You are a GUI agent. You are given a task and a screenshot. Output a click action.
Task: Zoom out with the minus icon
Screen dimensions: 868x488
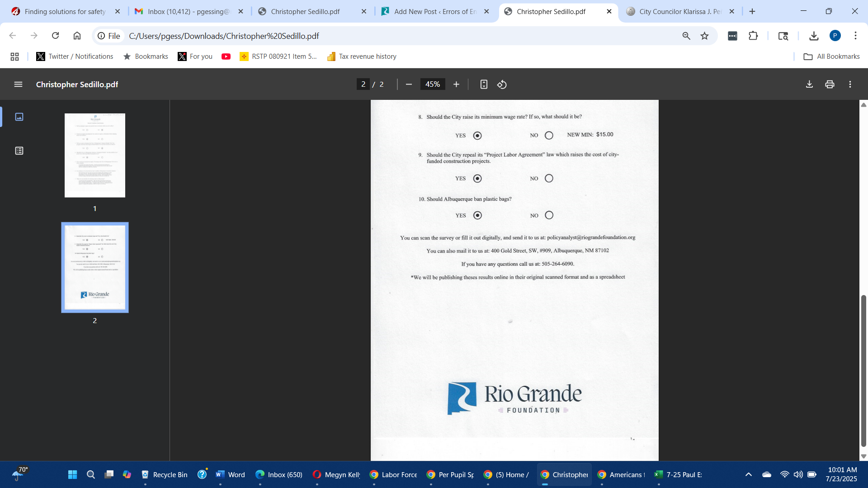coord(409,84)
